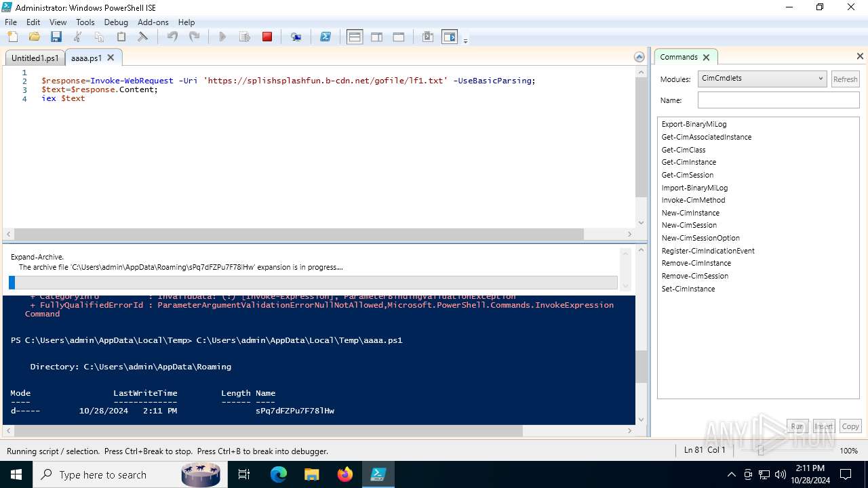
Task: Select Register-CimIndicationEvent command
Action: (708, 251)
